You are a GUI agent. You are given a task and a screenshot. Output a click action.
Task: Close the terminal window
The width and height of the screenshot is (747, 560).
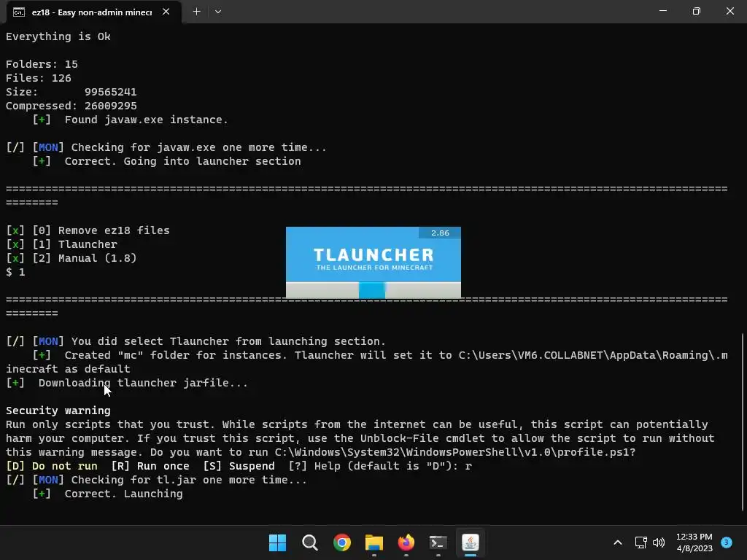pyautogui.click(x=729, y=11)
